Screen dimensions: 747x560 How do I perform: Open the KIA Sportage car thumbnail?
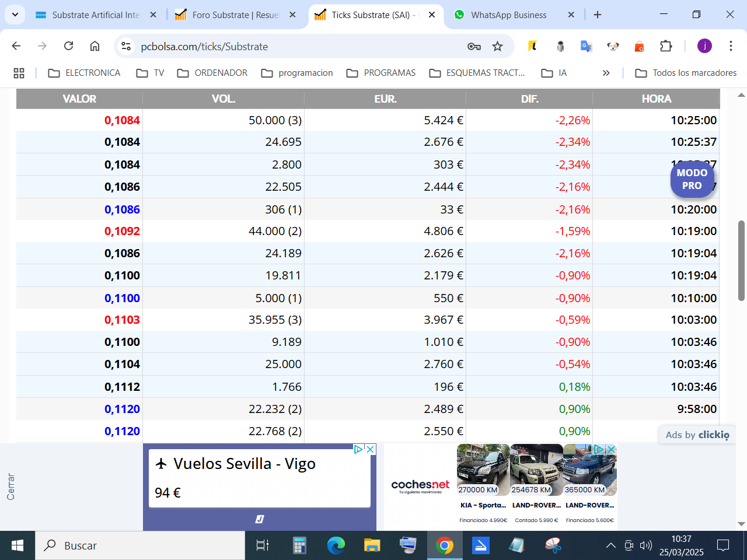483,470
